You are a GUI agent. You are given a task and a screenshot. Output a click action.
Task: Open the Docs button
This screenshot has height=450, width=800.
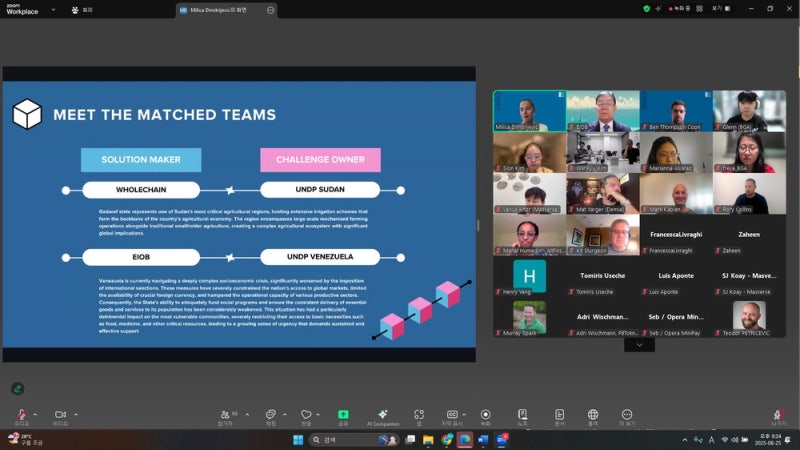[560, 417]
